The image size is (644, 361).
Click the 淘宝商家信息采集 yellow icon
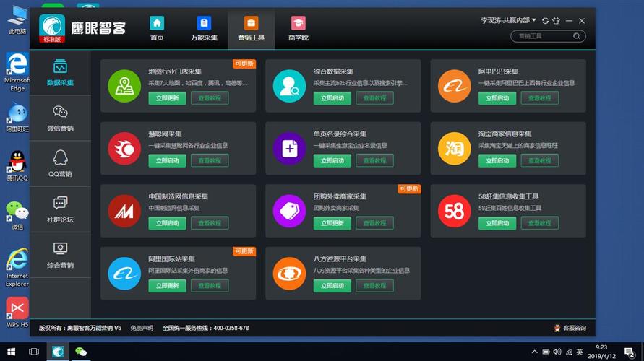(x=454, y=149)
